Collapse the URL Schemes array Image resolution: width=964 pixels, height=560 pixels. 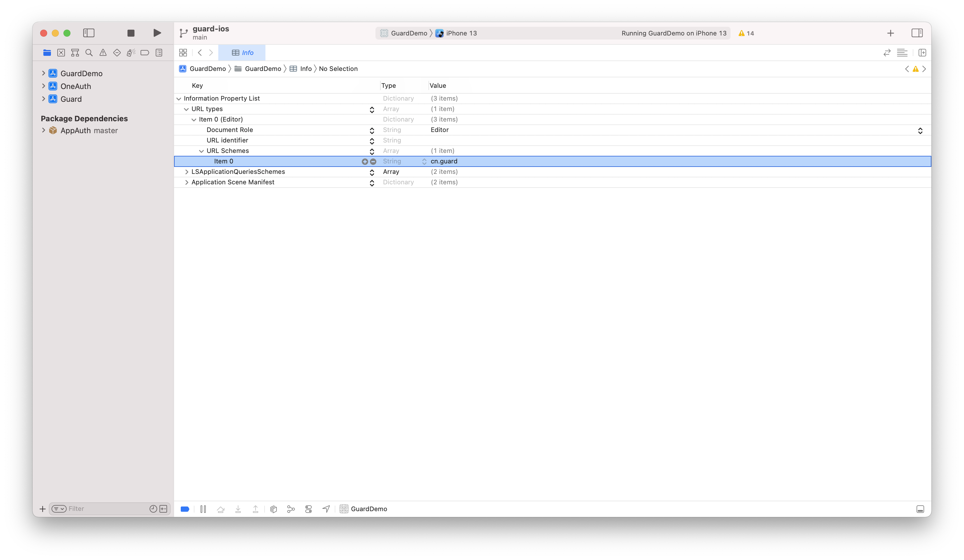[201, 151]
